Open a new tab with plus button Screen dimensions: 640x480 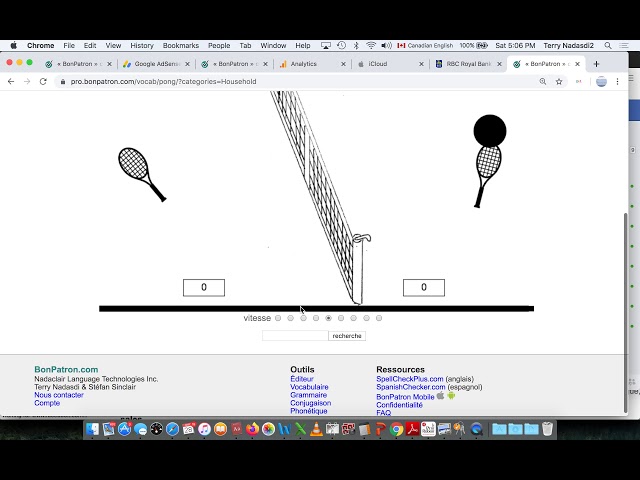(x=596, y=64)
